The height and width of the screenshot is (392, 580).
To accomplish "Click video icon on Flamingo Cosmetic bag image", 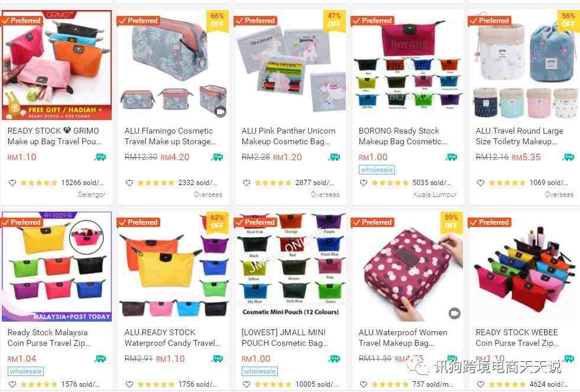I will (221, 111).
